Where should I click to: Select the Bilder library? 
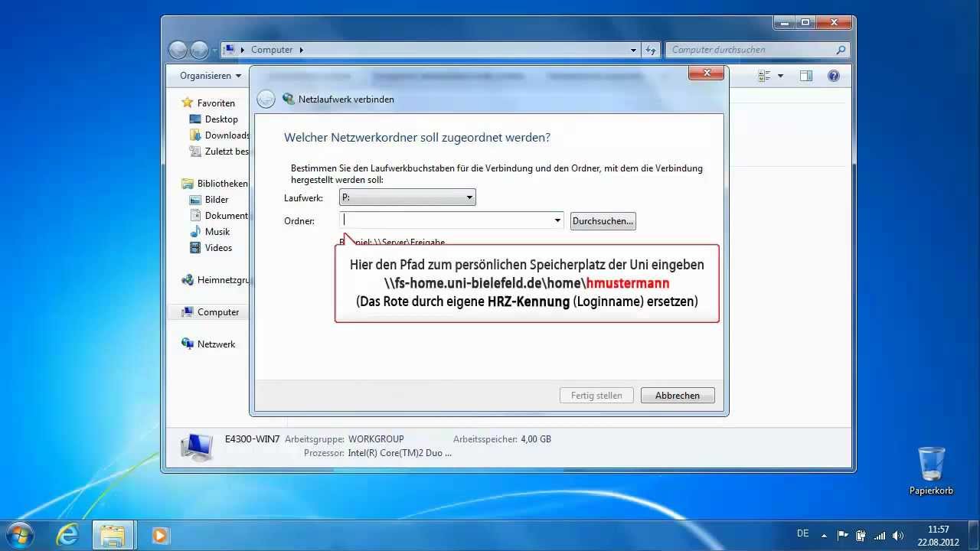pyautogui.click(x=217, y=200)
